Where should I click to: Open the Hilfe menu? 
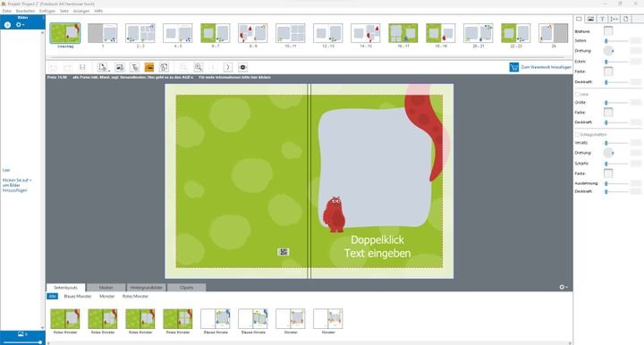coord(98,11)
